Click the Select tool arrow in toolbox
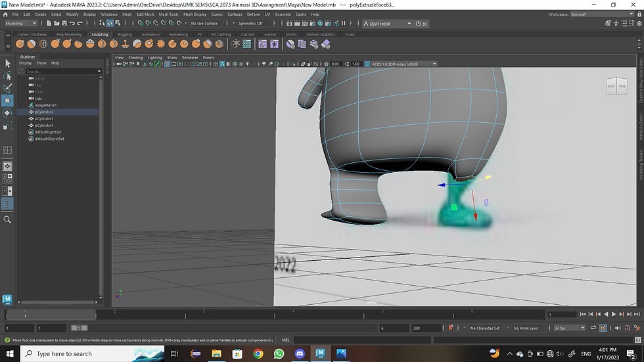 (7, 63)
